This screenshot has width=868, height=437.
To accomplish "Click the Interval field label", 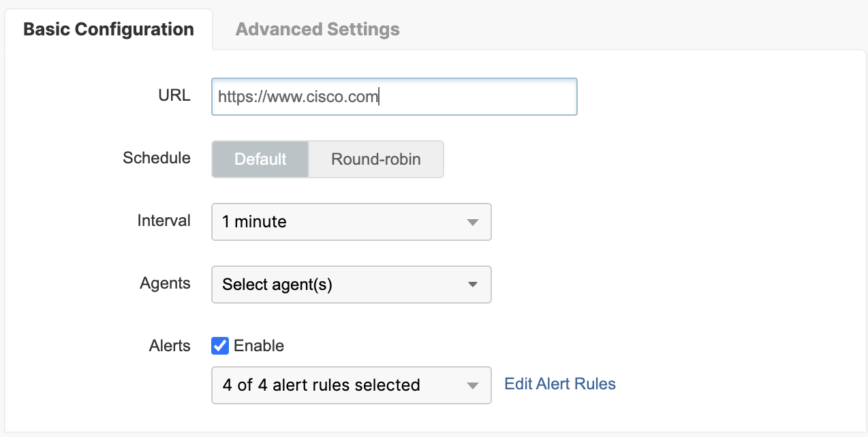I will [x=164, y=221].
